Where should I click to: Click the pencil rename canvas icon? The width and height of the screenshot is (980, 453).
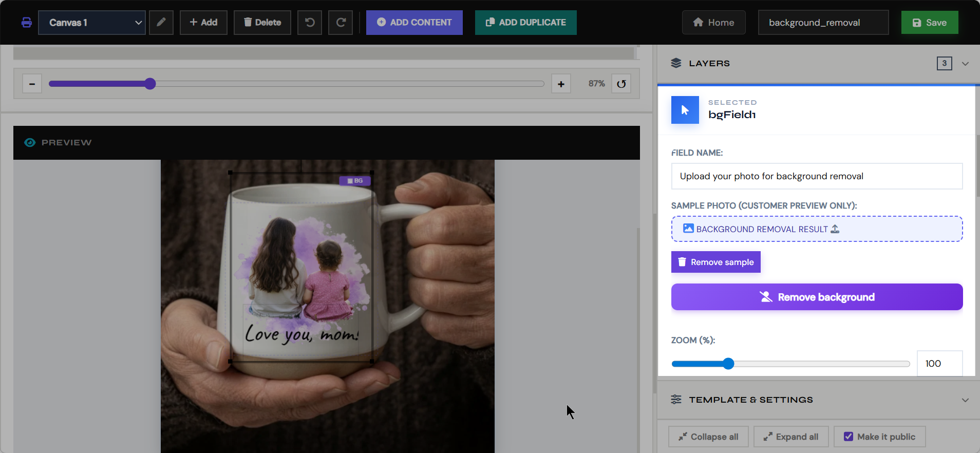coord(161,23)
